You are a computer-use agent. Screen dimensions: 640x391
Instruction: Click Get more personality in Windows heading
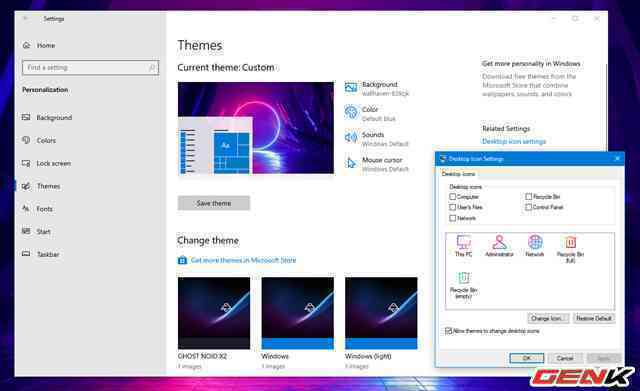click(531, 64)
